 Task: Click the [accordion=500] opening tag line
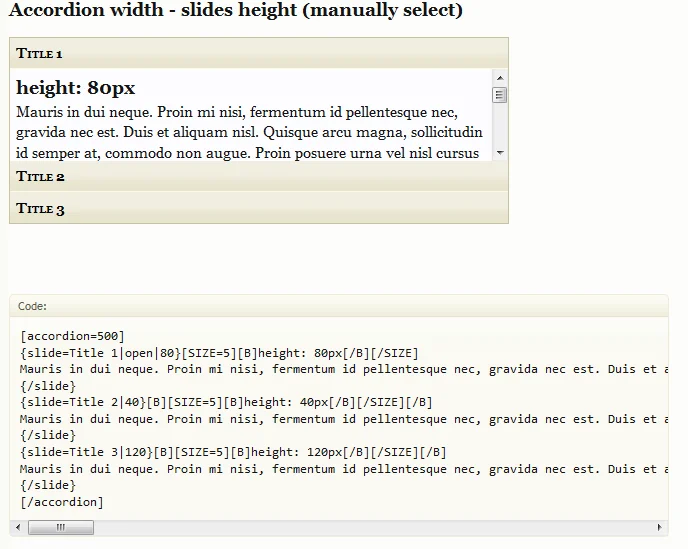click(72, 336)
